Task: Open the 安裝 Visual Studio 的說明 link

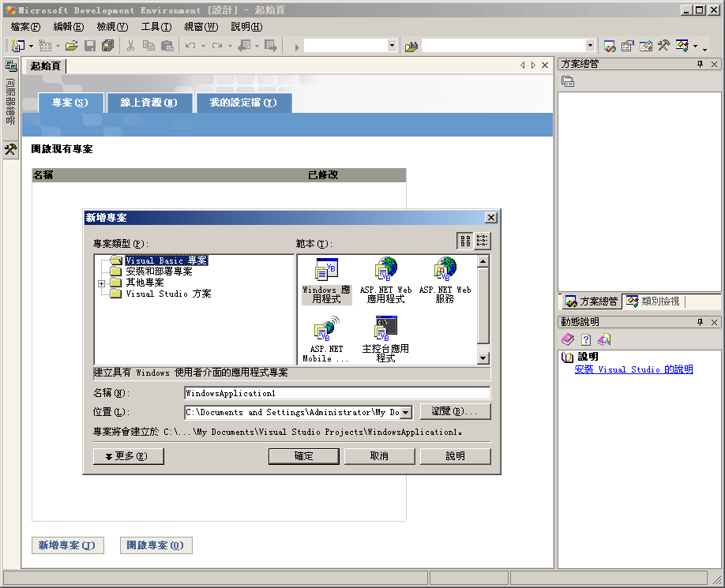Action: pyautogui.click(x=633, y=369)
